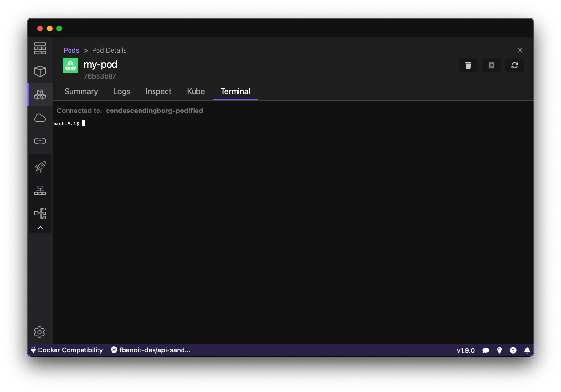Close the Pod Details view
The height and width of the screenshot is (392, 561).
pyautogui.click(x=520, y=50)
